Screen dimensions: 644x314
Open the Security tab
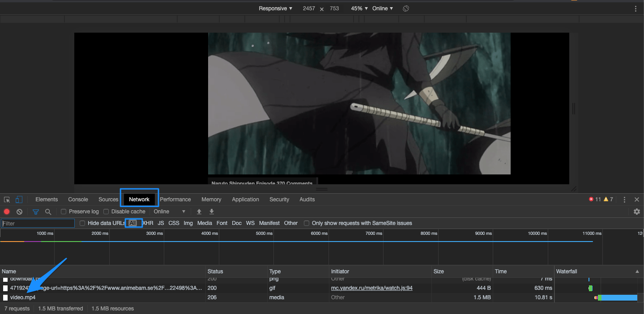pyautogui.click(x=279, y=199)
